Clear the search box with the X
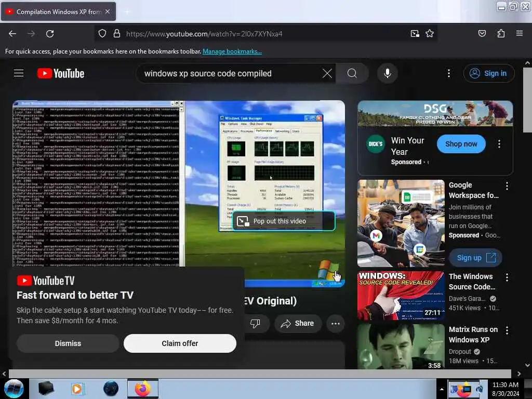 (x=327, y=73)
